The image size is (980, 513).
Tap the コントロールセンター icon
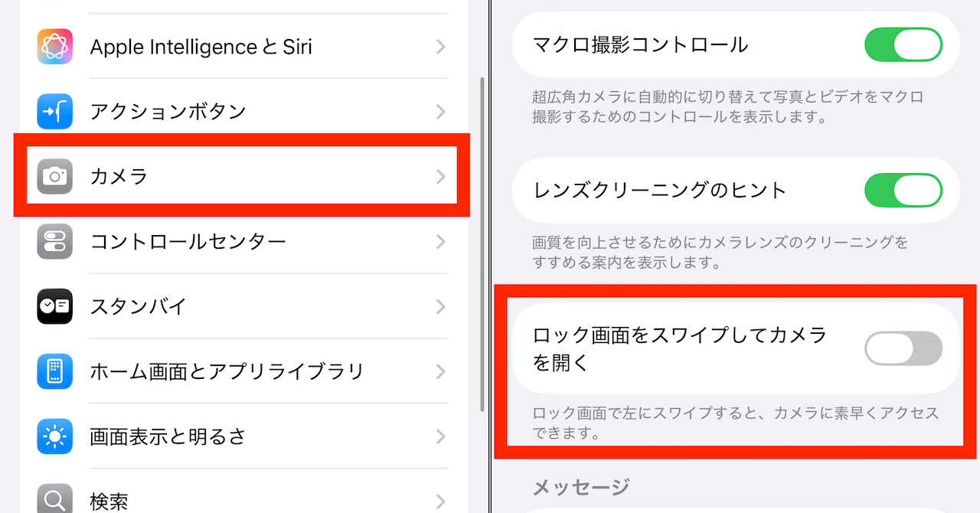click(55, 242)
